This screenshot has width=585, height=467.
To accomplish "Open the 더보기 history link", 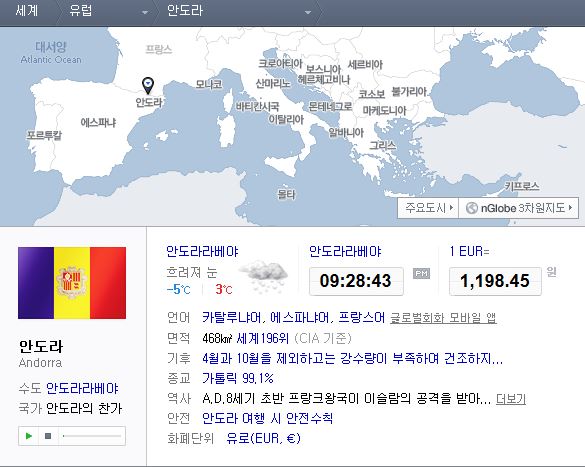I will [x=511, y=399].
